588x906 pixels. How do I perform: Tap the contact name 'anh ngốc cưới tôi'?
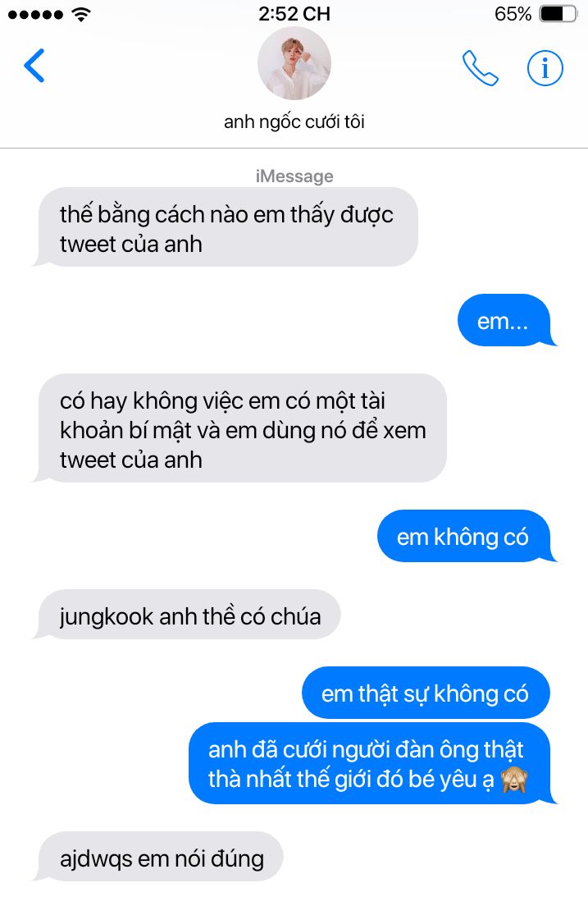(294, 122)
